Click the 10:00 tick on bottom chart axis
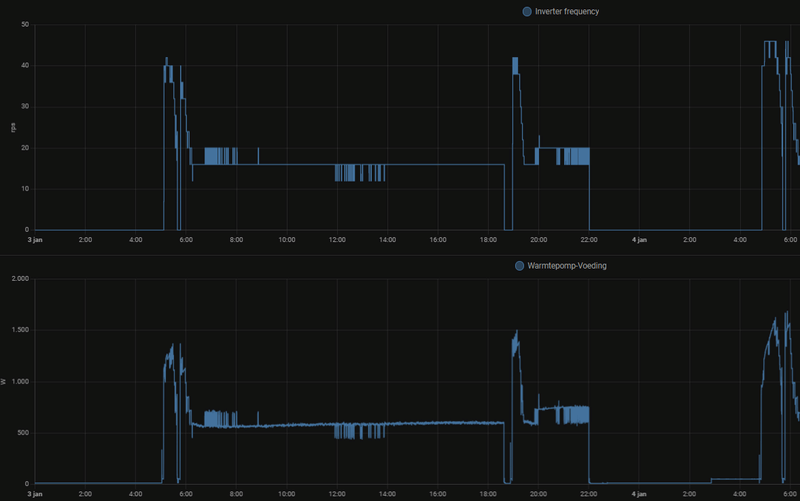The image size is (800, 501). (x=287, y=494)
